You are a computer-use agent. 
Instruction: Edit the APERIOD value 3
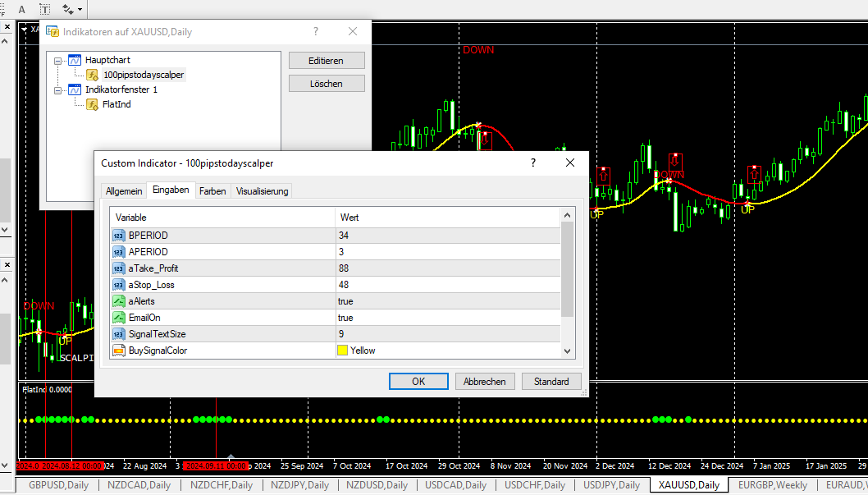(448, 252)
